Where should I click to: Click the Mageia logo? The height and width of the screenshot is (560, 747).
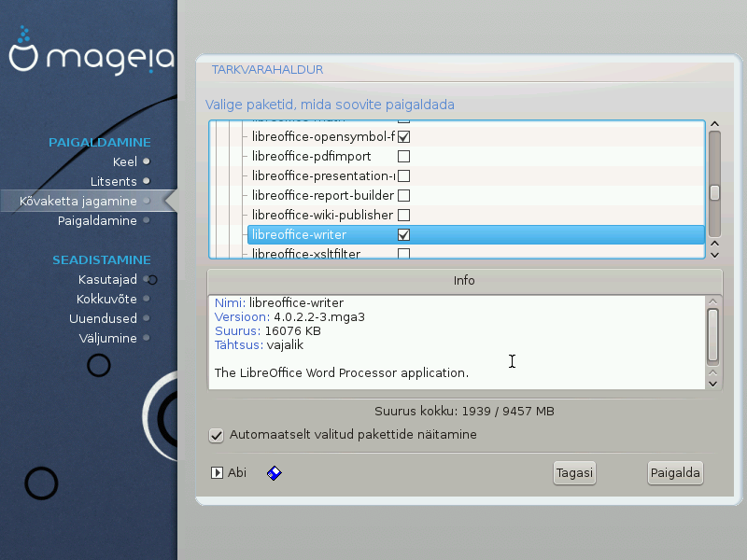coord(92,51)
